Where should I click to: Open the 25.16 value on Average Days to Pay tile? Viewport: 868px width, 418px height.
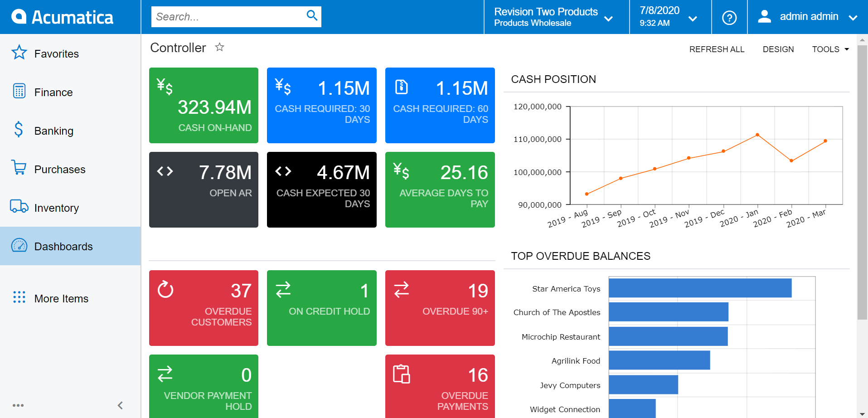point(464,172)
